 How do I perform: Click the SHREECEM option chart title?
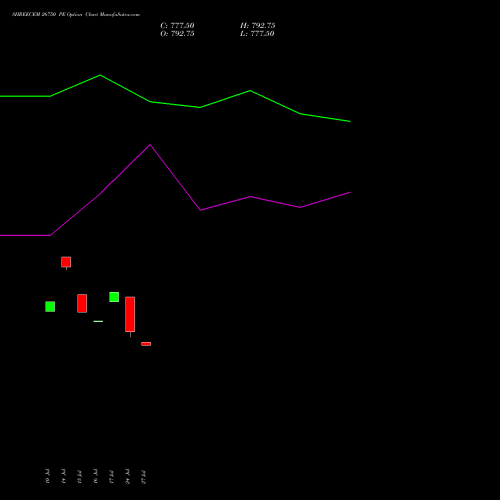click(x=76, y=15)
